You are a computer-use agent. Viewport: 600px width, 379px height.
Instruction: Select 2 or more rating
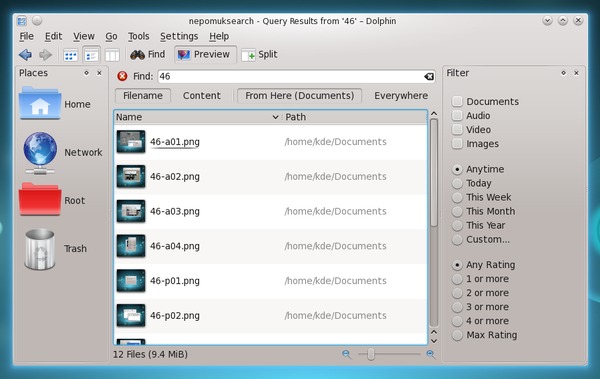457,293
